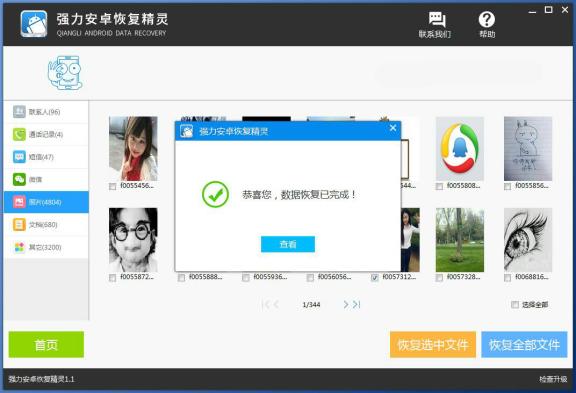Viewport: 576px width, 393px height.
Task: Toggle the 选择全部 select all checkbox
Action: tap(515, 304)
